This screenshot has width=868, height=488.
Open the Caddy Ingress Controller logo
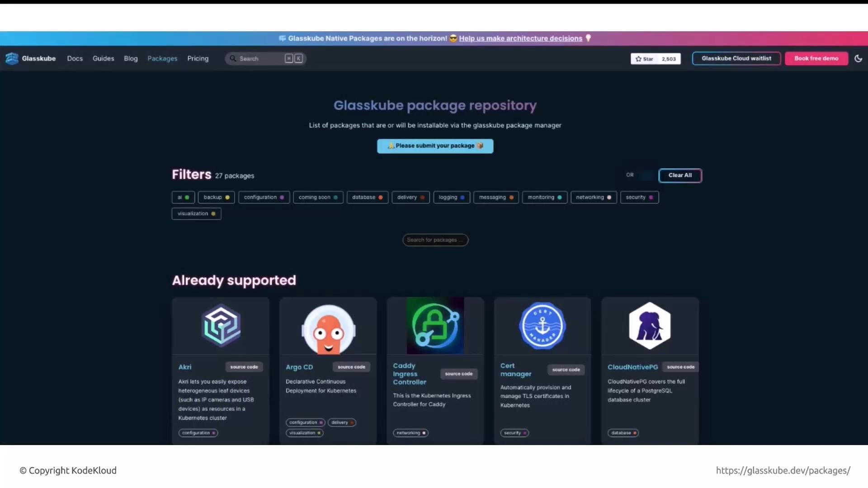click(x=435, y=325)
